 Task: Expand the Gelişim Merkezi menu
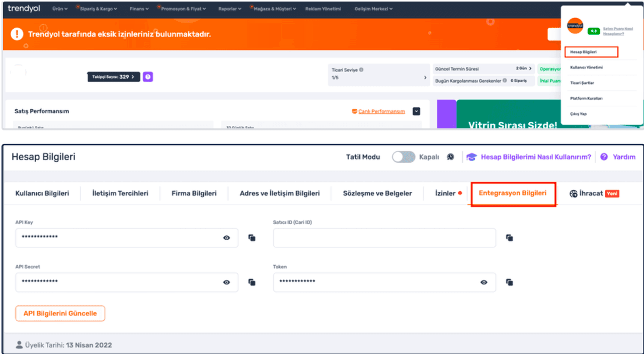pos(373,9)
